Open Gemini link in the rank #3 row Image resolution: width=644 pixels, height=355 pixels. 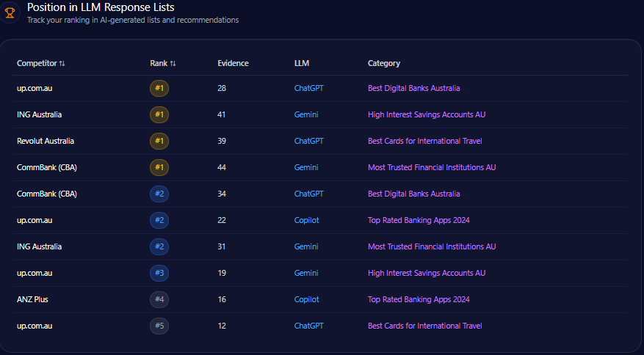coord(306,273)
